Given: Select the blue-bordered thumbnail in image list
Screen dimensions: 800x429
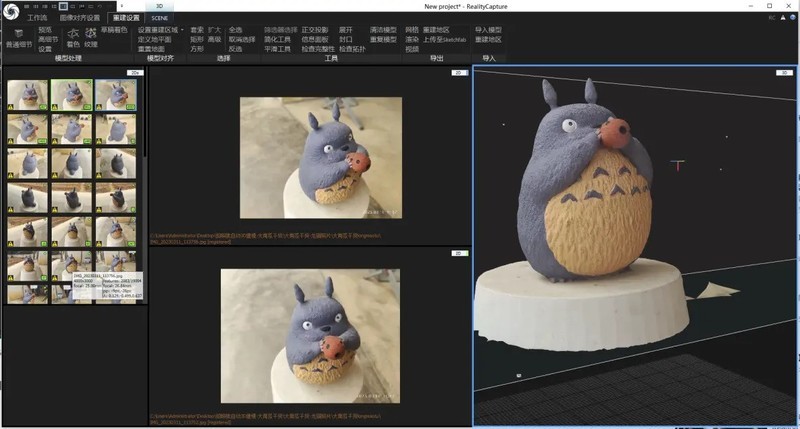Looking at the screenshot, I should click(116, 95).
